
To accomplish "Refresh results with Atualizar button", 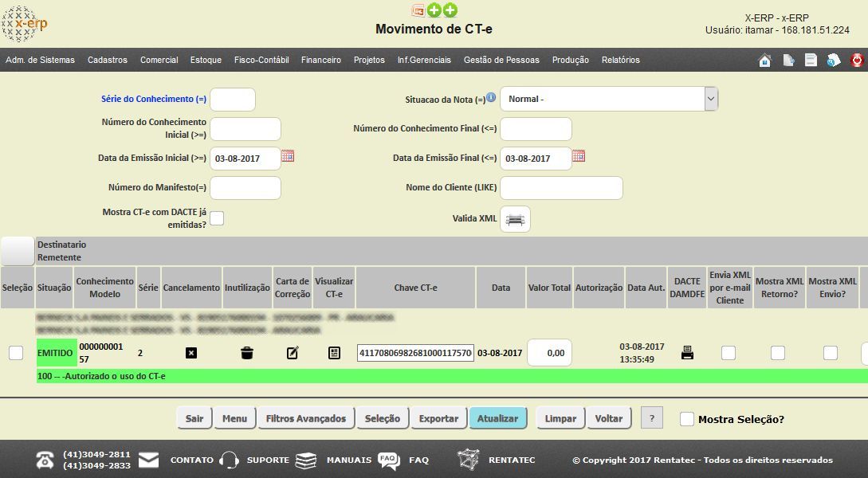I will tap(497, 418).
